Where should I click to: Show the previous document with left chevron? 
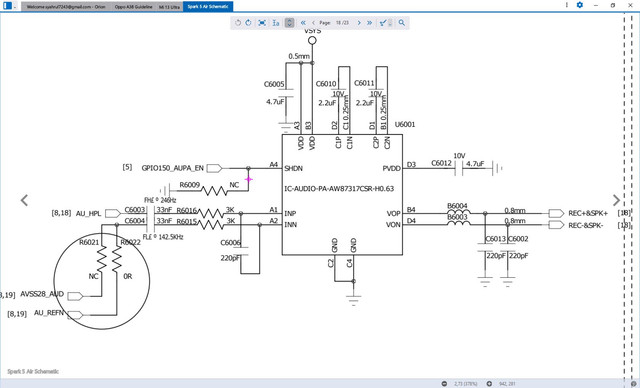(x=24, y=200)
